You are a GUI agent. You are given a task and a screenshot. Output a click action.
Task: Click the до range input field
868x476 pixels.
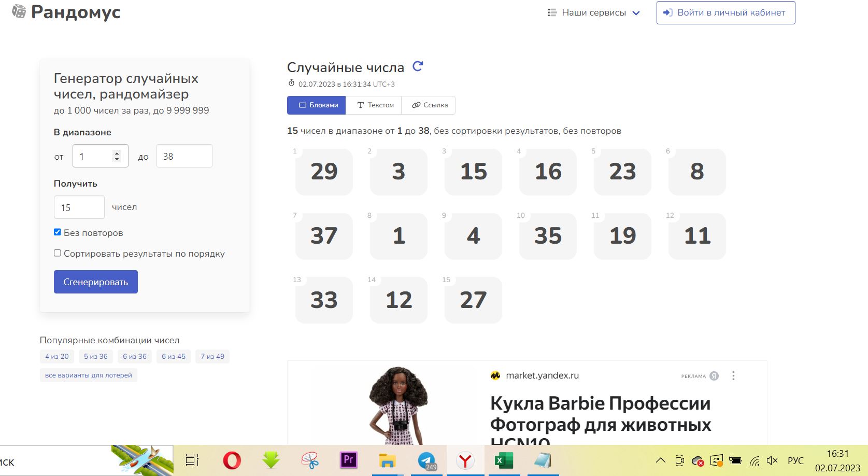click(184, 156)
